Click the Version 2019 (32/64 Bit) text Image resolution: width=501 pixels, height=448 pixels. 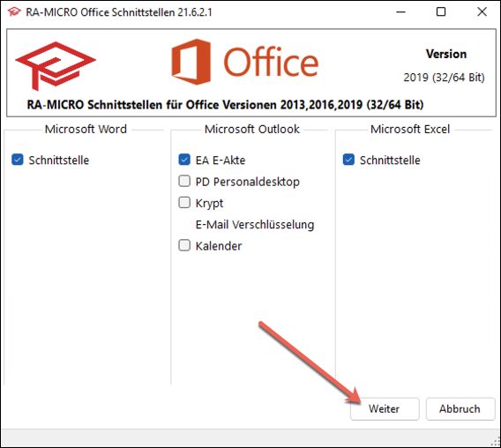coord(445,65)
